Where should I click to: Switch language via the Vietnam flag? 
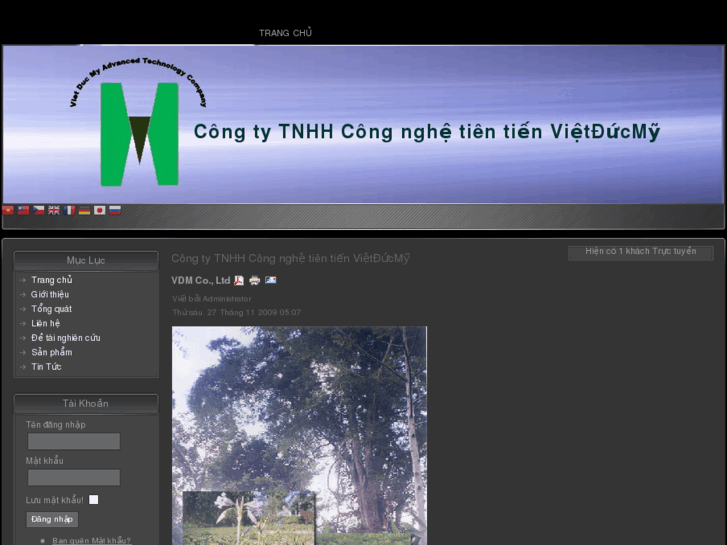point(8,211)
